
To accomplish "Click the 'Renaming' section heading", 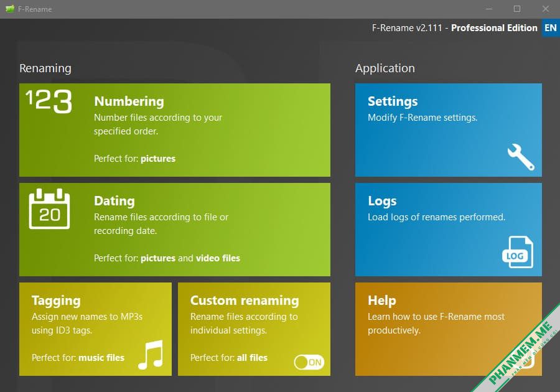I will coord(45,68).
